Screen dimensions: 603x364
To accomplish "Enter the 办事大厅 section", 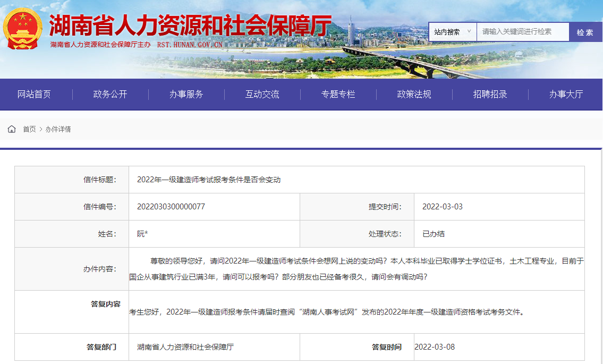I will click(565, 94).
